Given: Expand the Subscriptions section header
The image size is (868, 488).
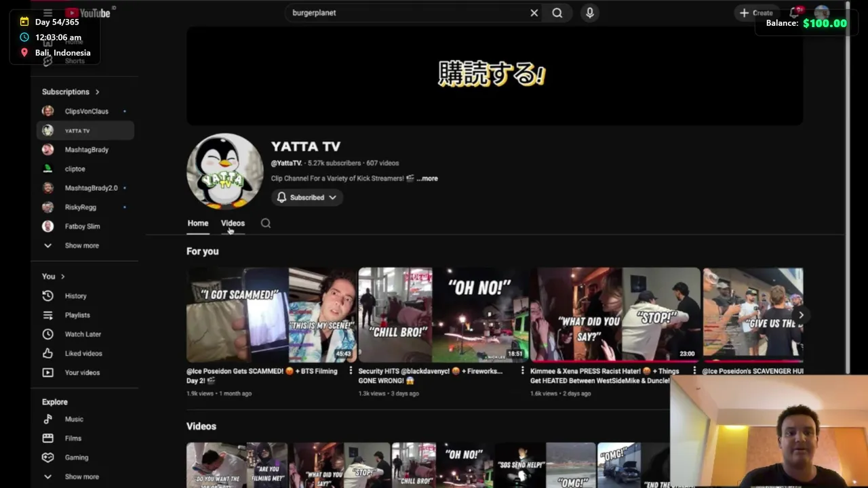Looking at the screenshot, I should tap(71, 91).
